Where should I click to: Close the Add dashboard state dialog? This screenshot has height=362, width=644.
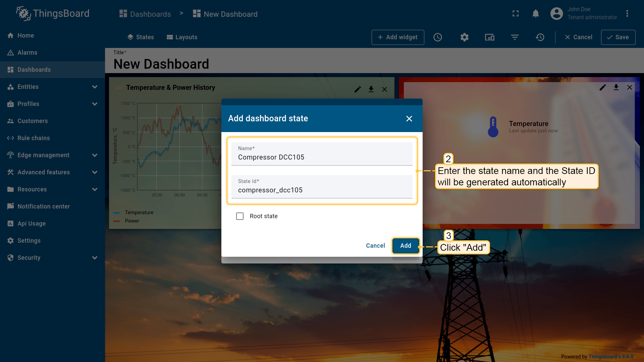(x=409, y=119)
